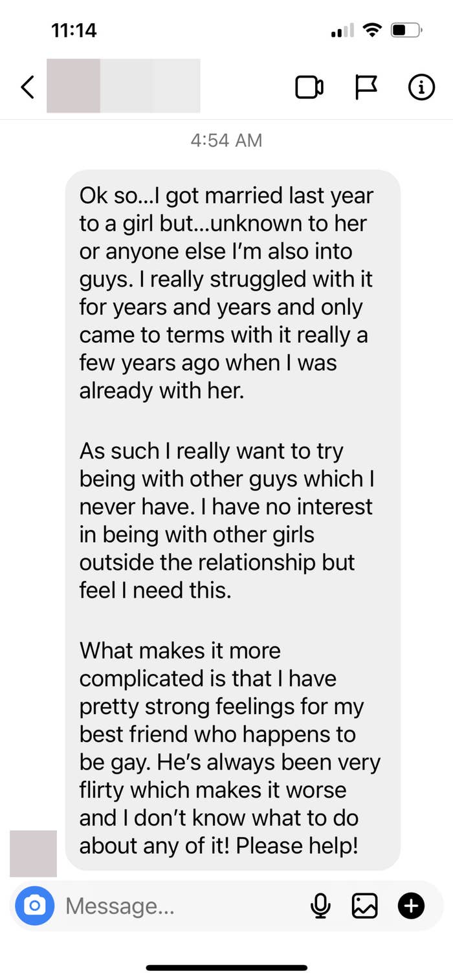Image resolution: width=453 pixels, height=980 pixels.
Task: Select the received message bubble
Action: (233, 520)
